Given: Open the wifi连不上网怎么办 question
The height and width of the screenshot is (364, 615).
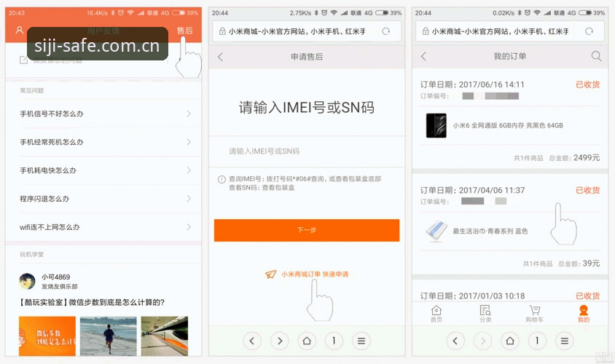Looking at the screenshot, I should pyautogui.click(x=103, y=227).
